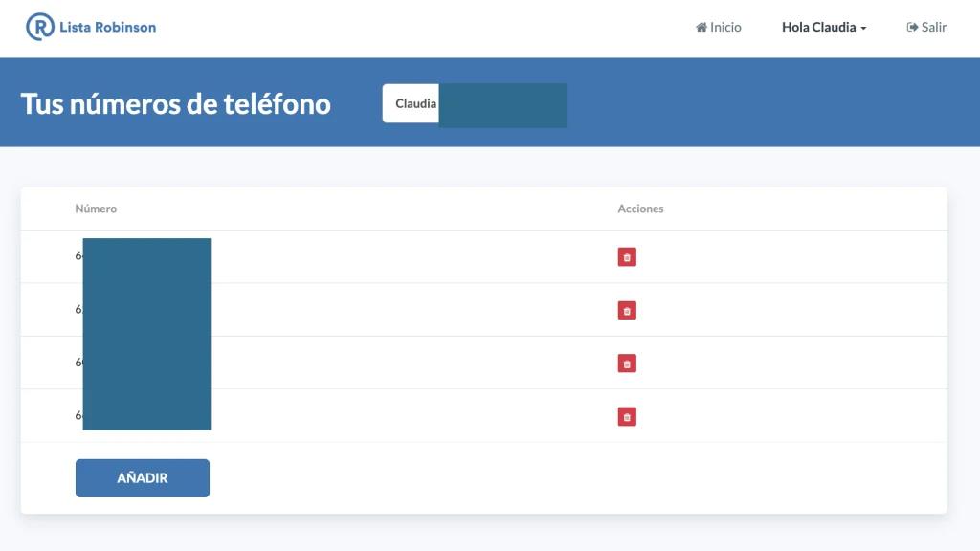Delete the first phone number using trash icon
Image resolution: width=980 pixels, height=551 pixels.
click(627, 256)
